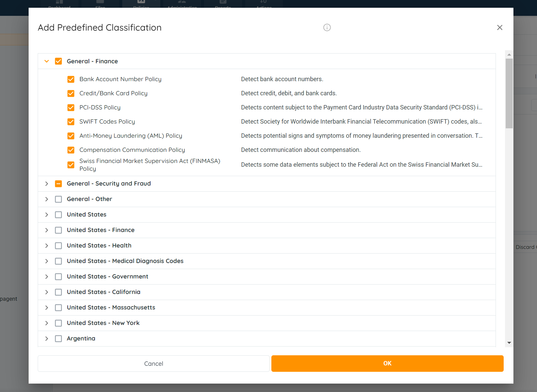Tick the Argentina category checkbox
The image size is (537, 392).
(x=58, y=338)
